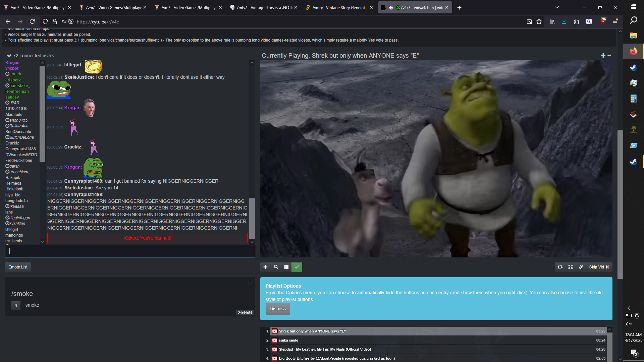Open the extensions puzzle icon
Viewport: 644px width, 362px height.
point(576,21)
